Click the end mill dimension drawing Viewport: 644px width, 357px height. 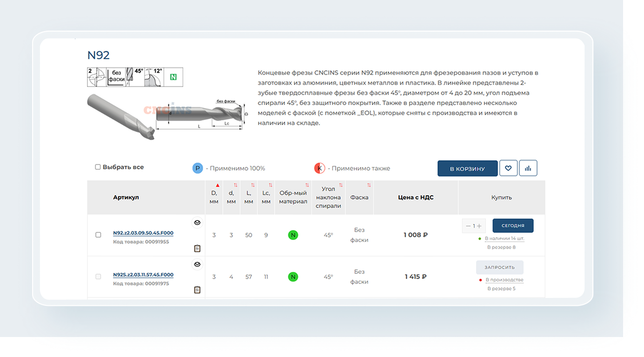(201, 114)
